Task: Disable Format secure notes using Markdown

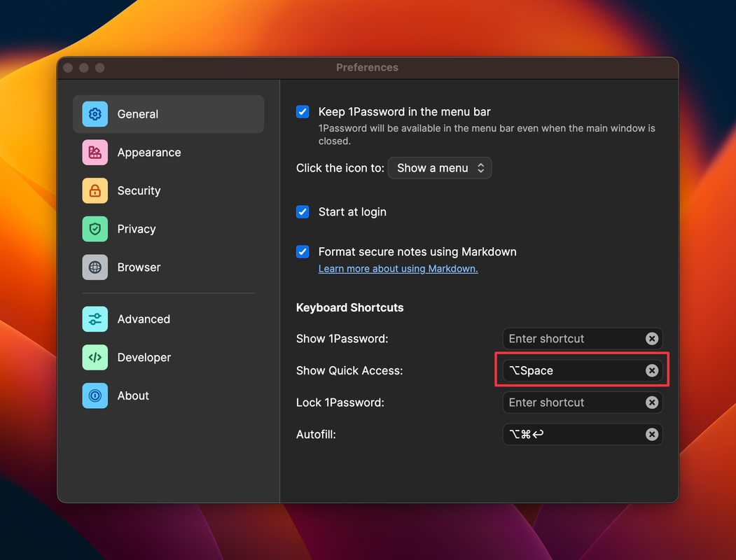Action: 303,251
